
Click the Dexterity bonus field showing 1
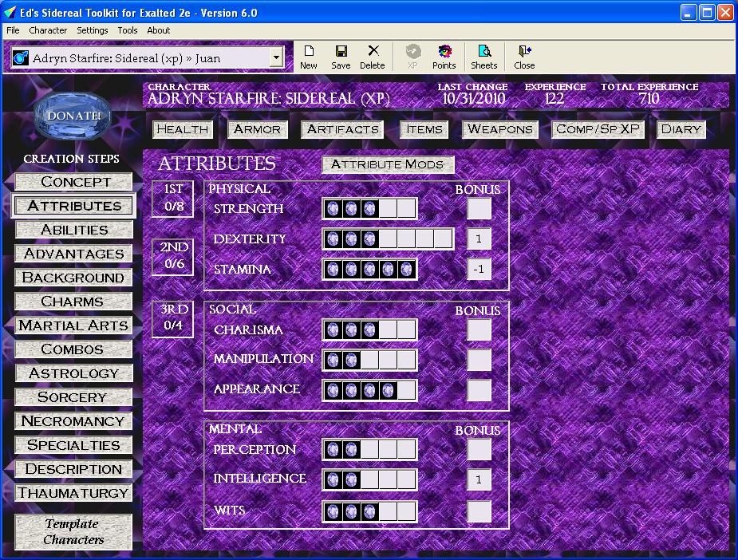pos(479,239)
